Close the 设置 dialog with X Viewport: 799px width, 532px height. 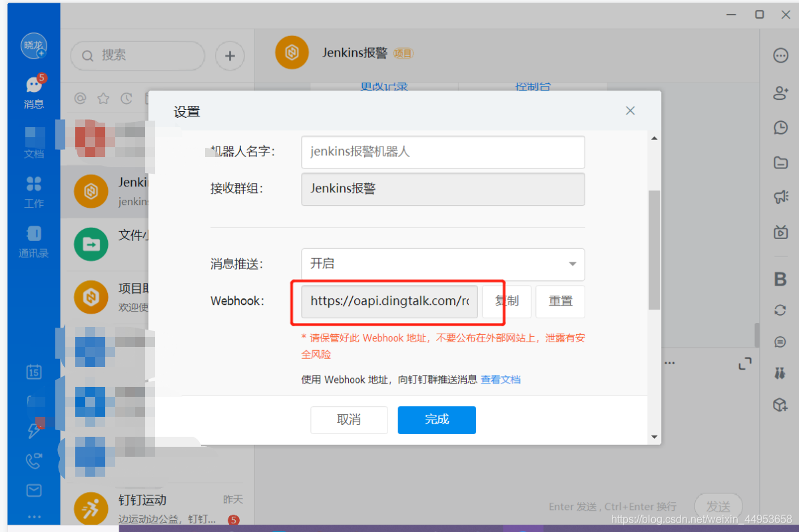pyautogui.click(x=631, y=111)
